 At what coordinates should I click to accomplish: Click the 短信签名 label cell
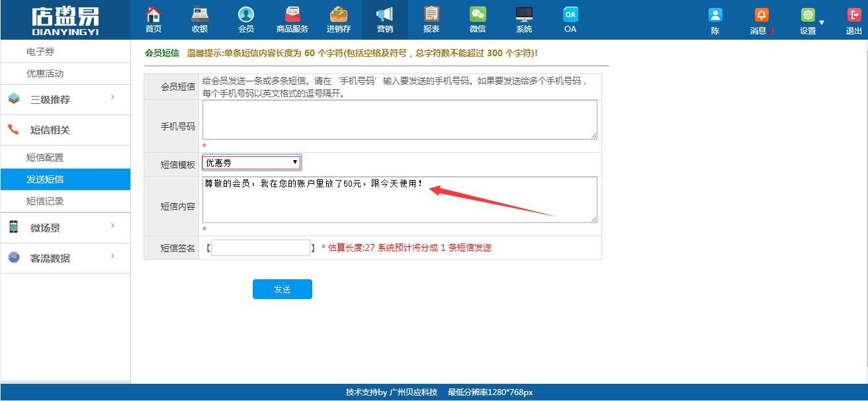(x=171, y=248)
